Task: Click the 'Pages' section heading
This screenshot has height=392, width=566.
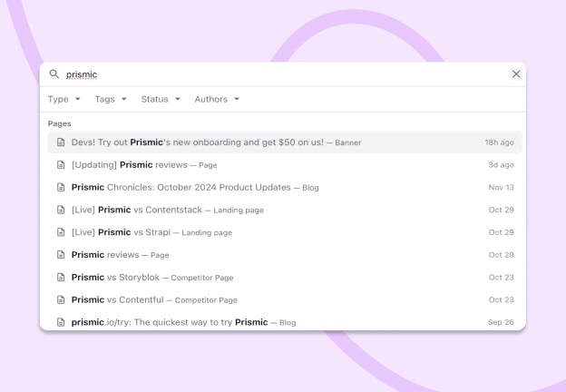Action: [60, 123]
